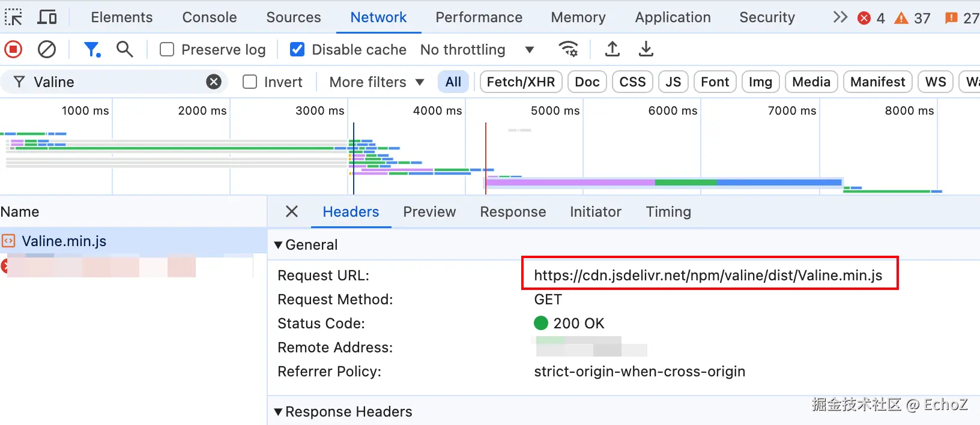
Task: Switch to the Elements panel
Action: coord(122,17)
